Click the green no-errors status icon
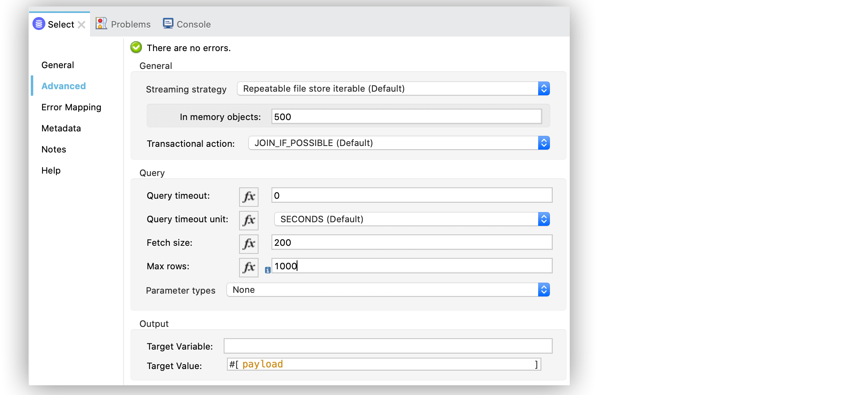Viewport: 868px width, 395px height. [x=136, y=47]
